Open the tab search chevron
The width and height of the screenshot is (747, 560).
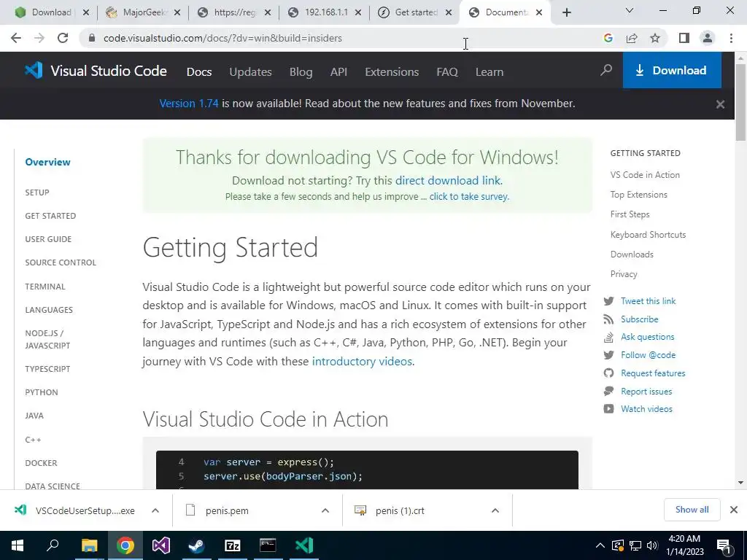coord(630,10)
